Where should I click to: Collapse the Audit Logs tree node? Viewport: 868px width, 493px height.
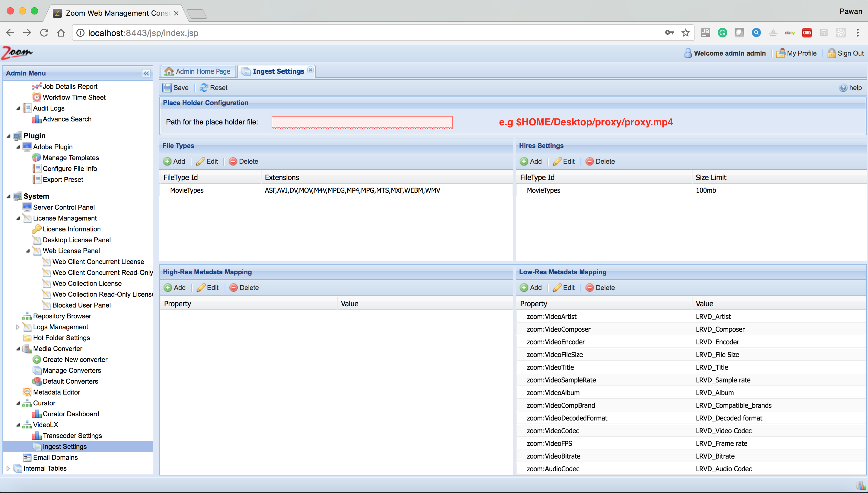[18, 108]
